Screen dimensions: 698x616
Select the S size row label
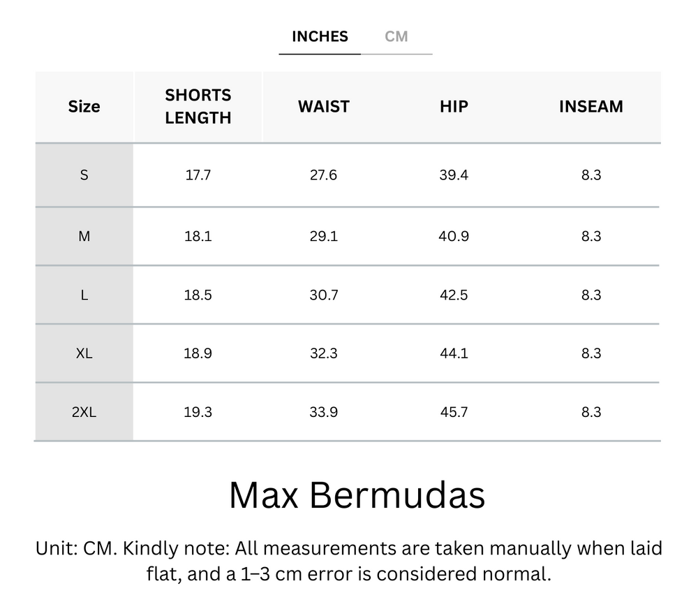coord(84,175)
